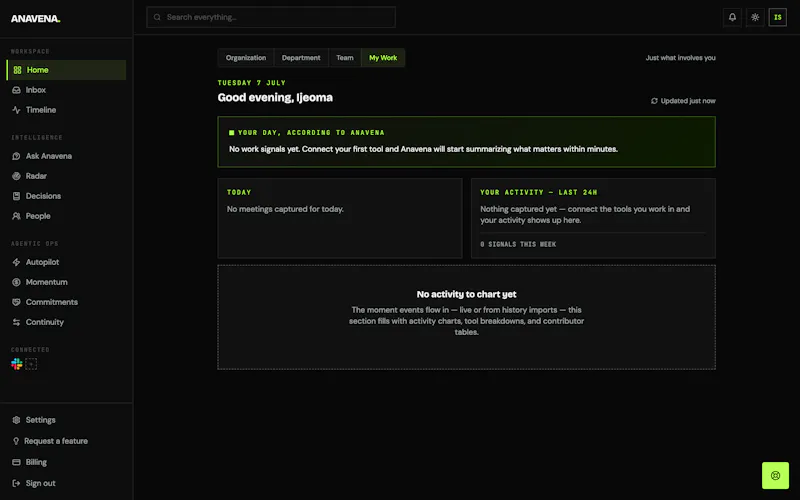Click the greeting 'Good evening, Ijeoma'
Viewport: 800px width, 500px height.
coord(275,97)
